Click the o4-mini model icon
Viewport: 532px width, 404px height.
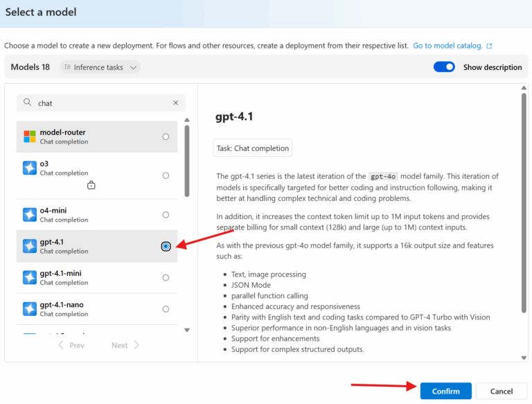30,215
